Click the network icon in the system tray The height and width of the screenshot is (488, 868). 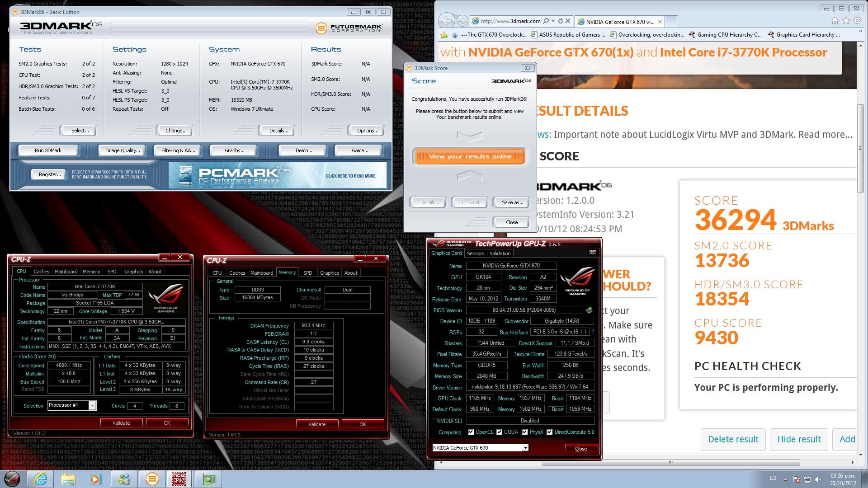pos(808,479)
